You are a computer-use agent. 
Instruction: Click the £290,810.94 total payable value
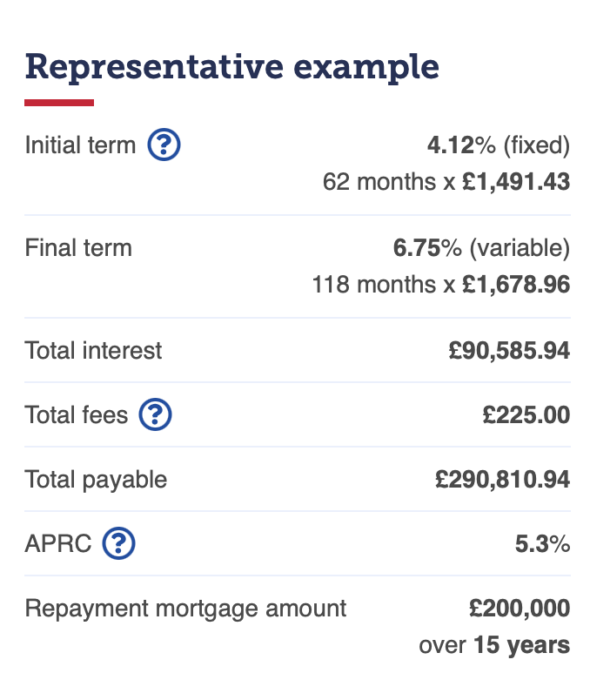502,480
